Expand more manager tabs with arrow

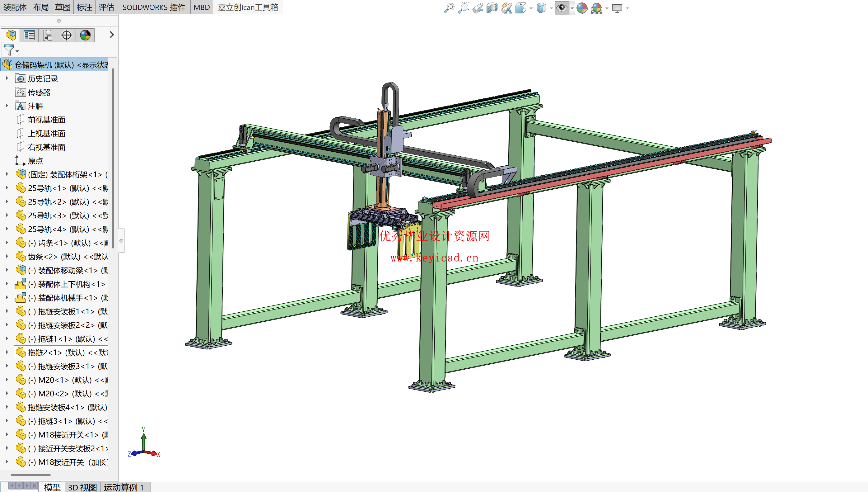[x=112, y=35]
